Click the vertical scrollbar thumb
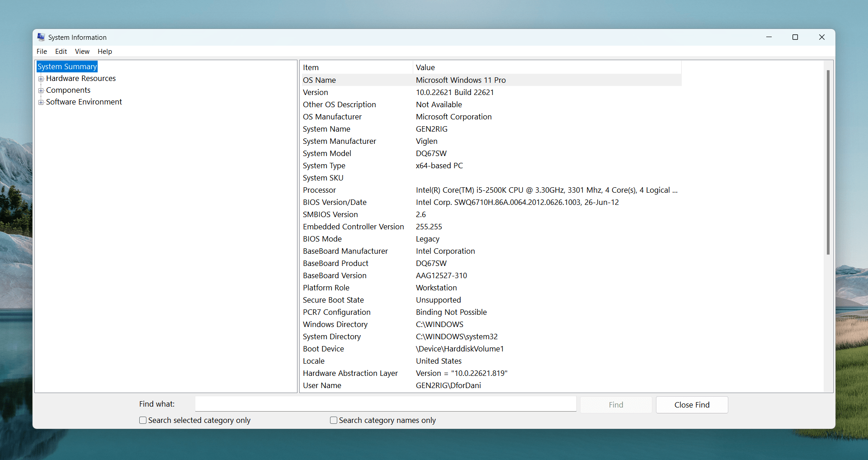This screenshot has height=460, width=868. pyautogui.click(x=829, y=161)
